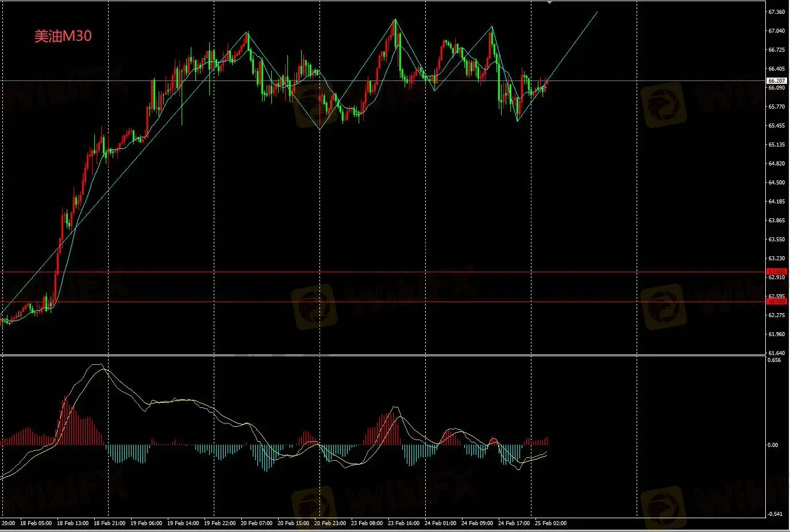Image resolution: width=790 pixels, height=532 pixels.
Task: Pick the 20 Feb 15:00 date label
Action: click(293, 523)
